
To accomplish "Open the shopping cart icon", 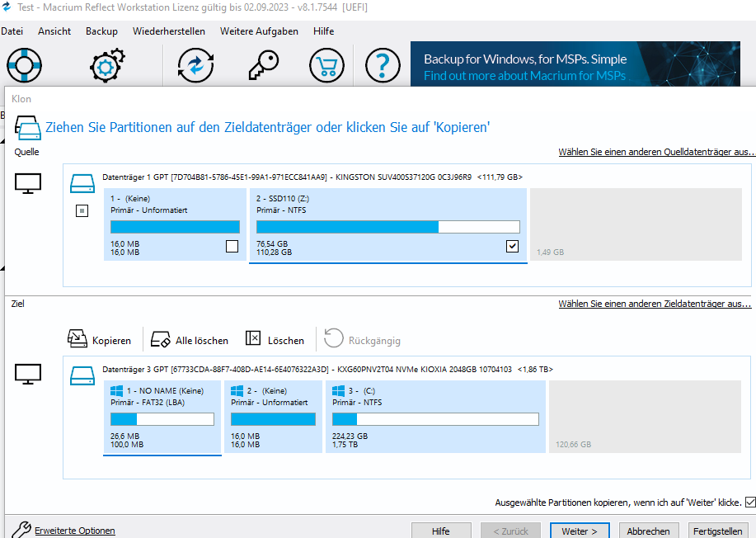I will tap(327, 65).
